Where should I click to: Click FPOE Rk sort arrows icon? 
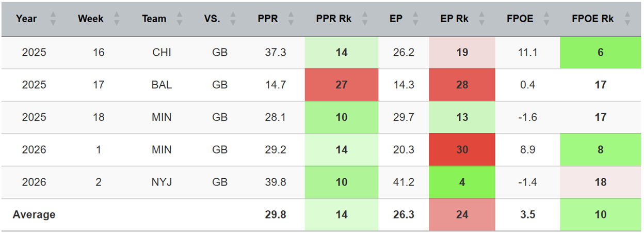pos(627,19)
